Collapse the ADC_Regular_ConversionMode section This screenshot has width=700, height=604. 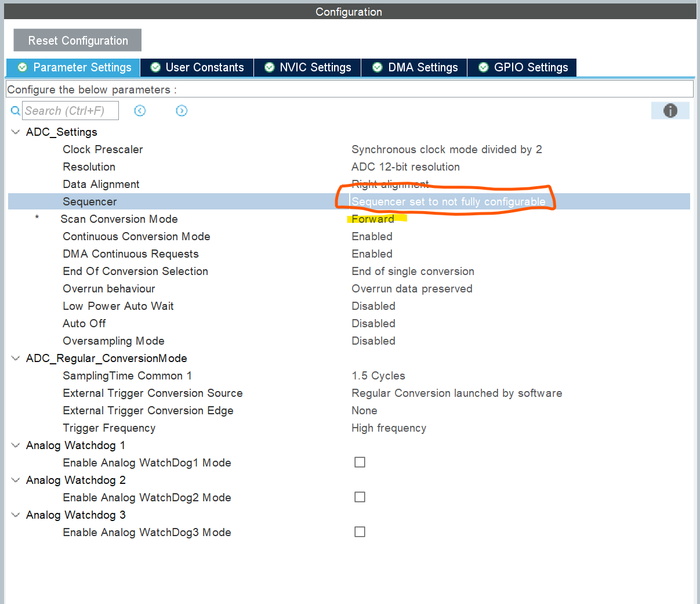pyautogui.click(x=15, y=358)
